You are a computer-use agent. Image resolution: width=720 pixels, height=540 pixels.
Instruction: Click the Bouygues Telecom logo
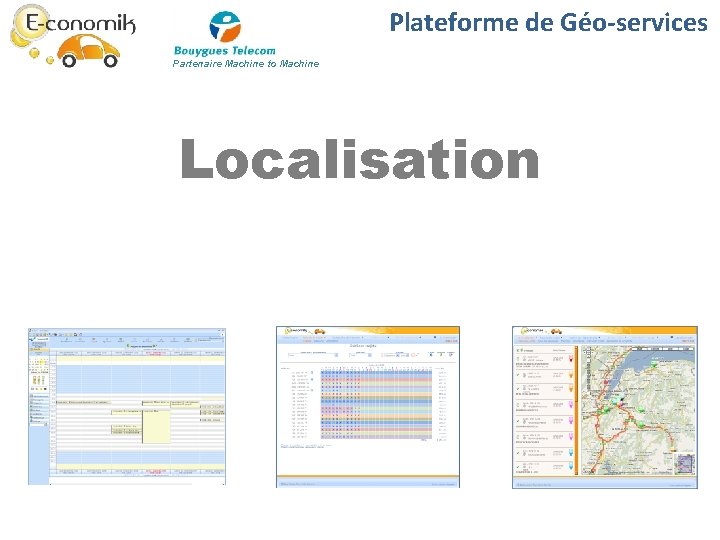(x=225, y=34)
